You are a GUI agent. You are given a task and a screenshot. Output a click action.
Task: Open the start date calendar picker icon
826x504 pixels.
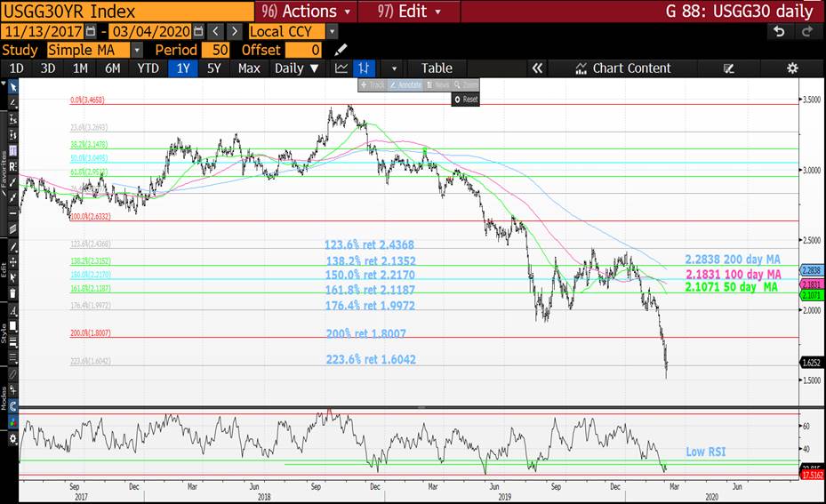(91, 32)
